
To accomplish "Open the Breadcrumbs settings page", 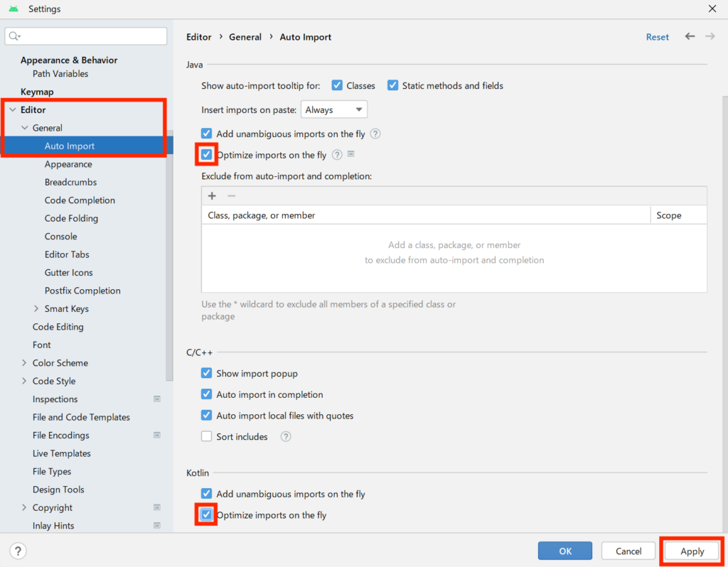I will tap(70, 182).
